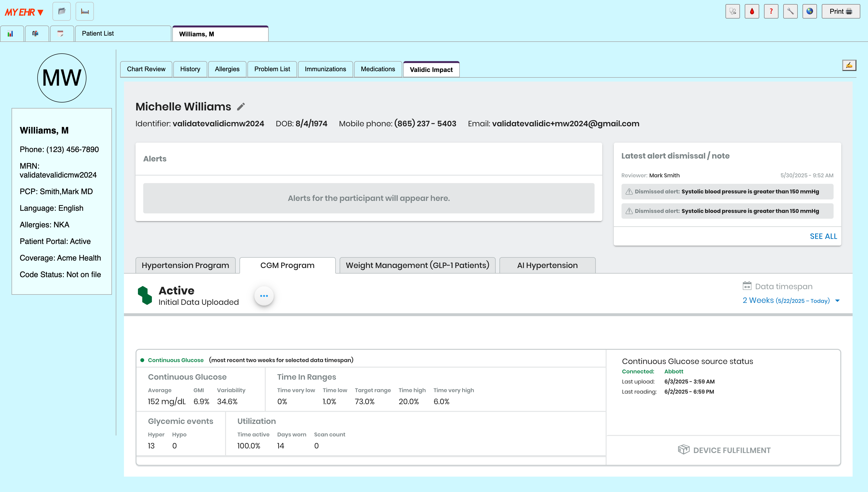Open the wrench settings tool
The height and width of the screenshot is (492, 868).
coord(790,12)
